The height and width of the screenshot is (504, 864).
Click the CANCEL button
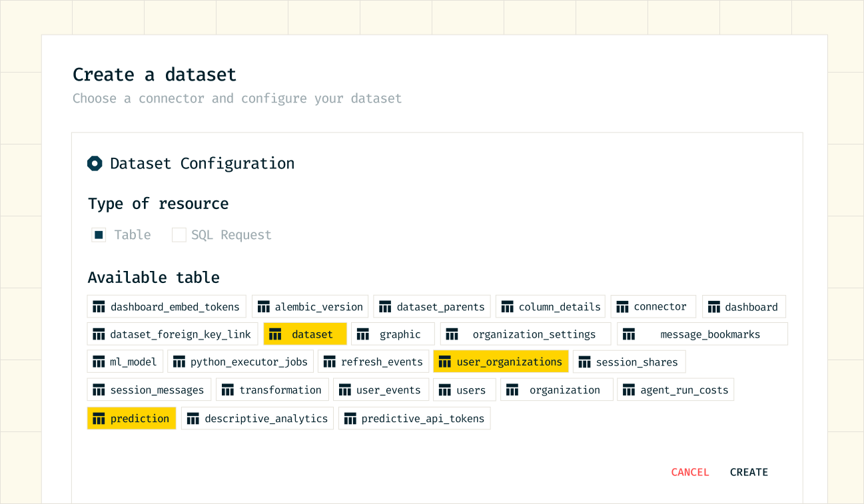690,472
